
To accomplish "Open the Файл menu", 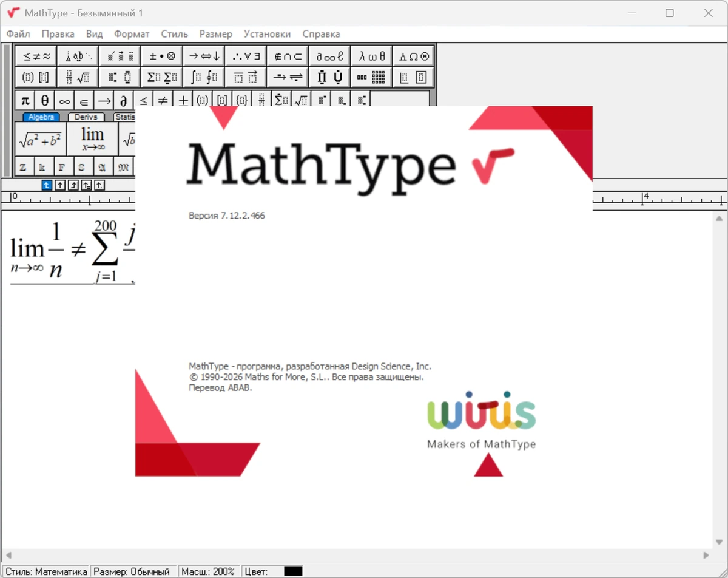I will pyautogui.click(x=18, y=34).
